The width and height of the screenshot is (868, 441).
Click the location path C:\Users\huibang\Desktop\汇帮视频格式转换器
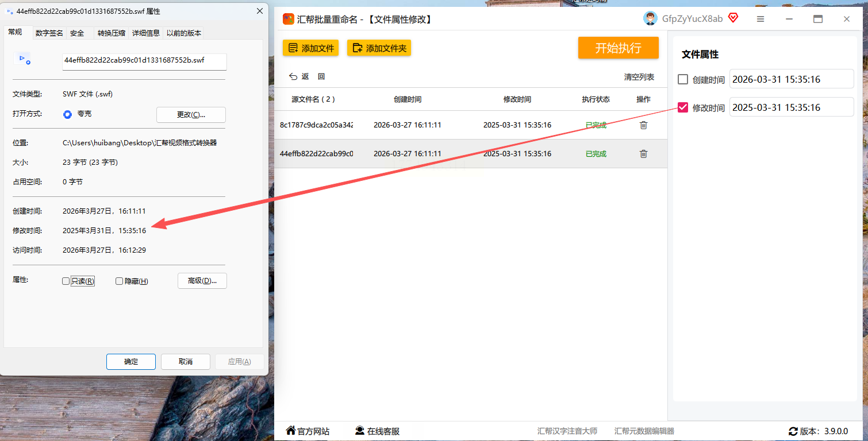(140, 143)
